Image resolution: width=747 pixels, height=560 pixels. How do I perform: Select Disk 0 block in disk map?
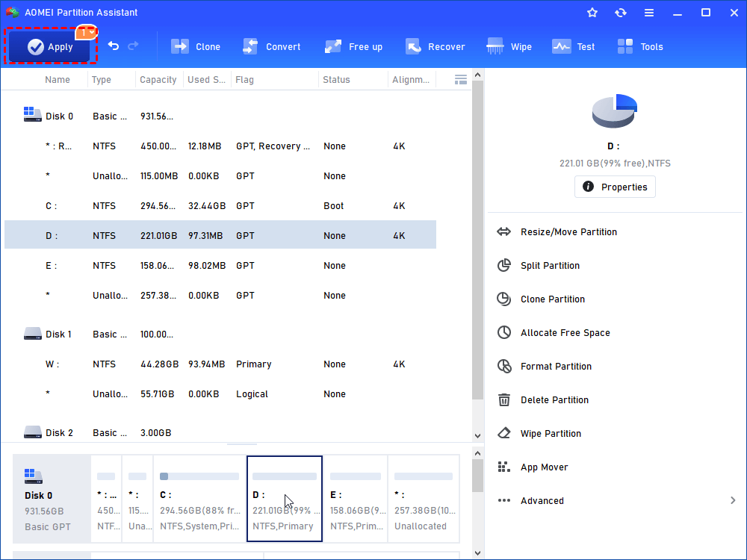point(52,499)
